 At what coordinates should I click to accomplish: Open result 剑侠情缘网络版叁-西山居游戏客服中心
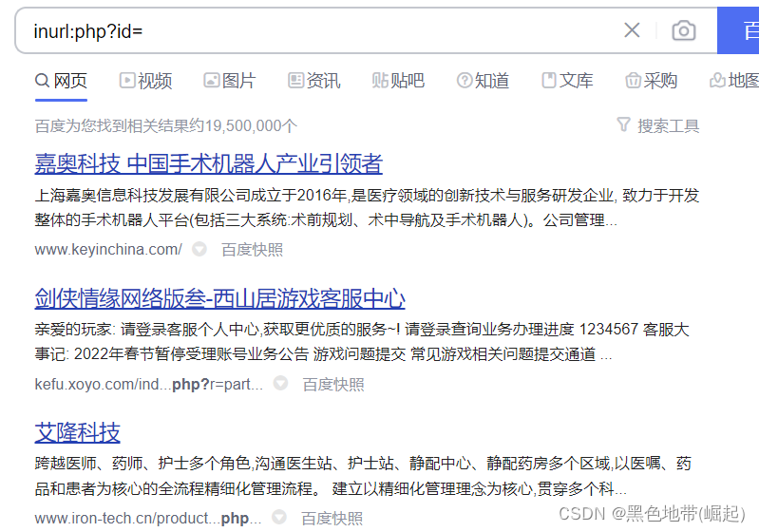219,298
